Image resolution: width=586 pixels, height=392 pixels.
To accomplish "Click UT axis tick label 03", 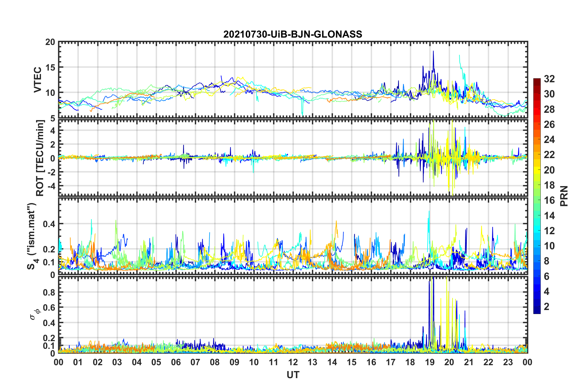I will click(117, 362).
